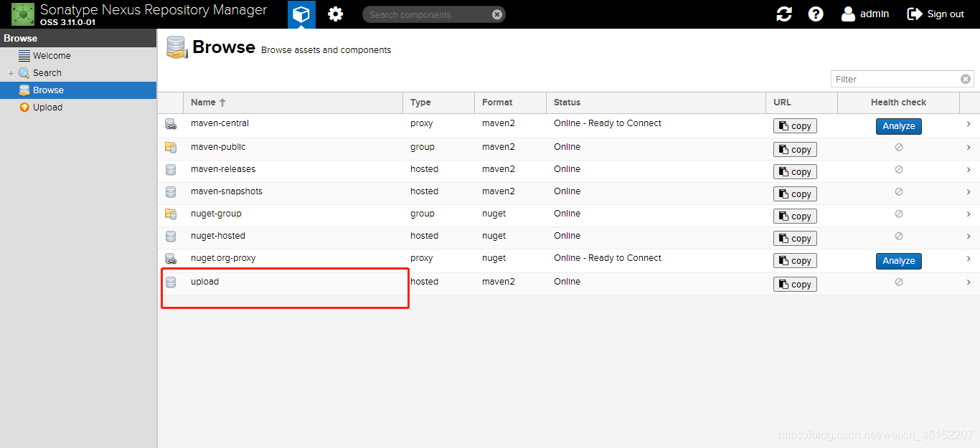Click maven-releases health check unavailable icon

click(x=898, y=169)
